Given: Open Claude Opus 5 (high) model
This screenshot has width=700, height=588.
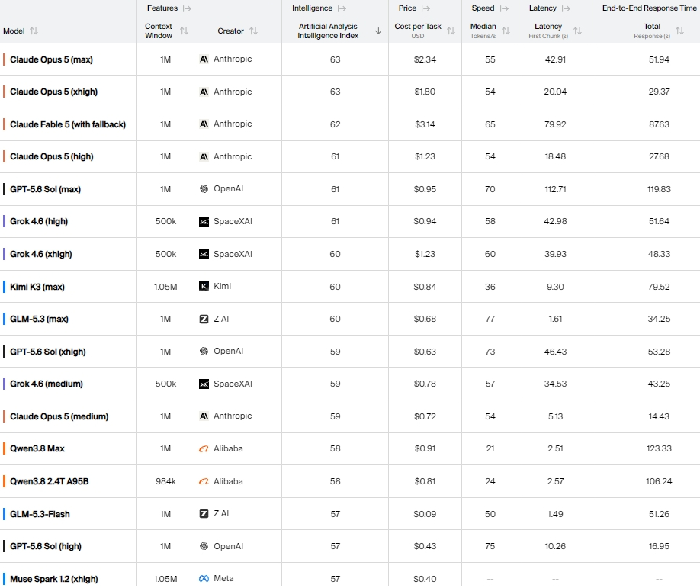Looking at the screenshot, I should pyautogui.click(x=52, y=156).
